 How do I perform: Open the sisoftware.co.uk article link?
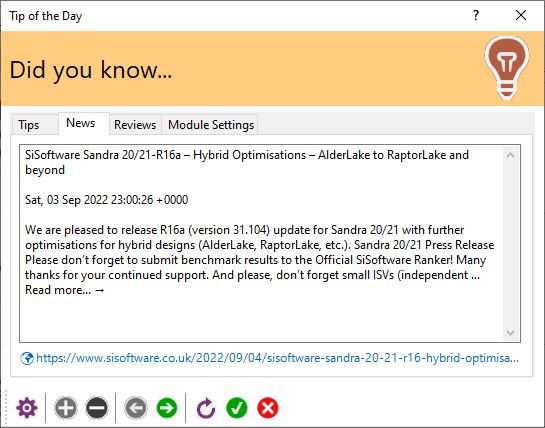click(277, 358)
